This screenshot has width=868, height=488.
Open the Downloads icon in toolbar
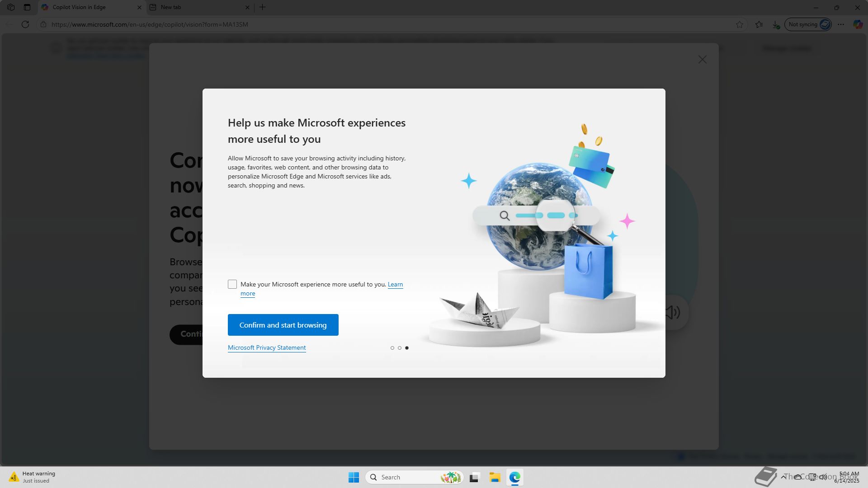click(x=776, y=24)
